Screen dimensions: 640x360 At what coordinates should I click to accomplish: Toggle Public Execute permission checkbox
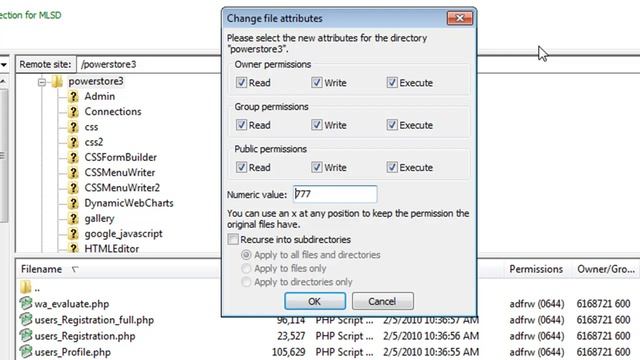(392, 167)
